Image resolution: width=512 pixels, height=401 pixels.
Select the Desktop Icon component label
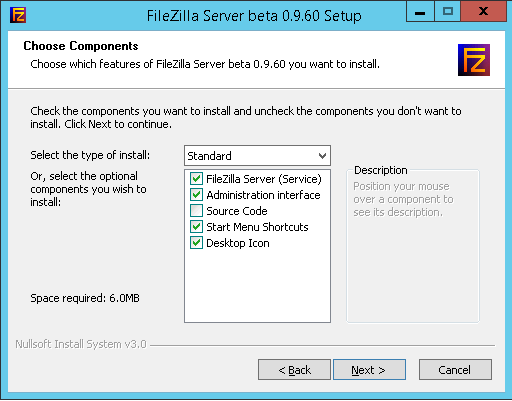(238, 243)
